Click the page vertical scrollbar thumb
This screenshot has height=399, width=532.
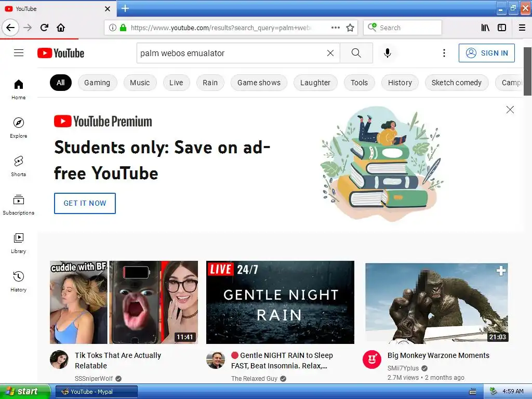527,71
